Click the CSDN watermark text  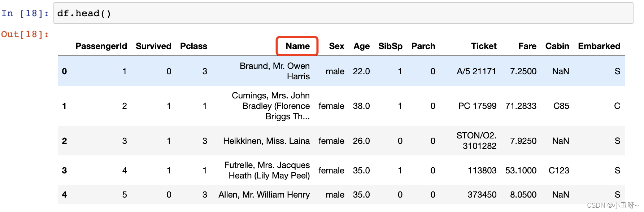click(613, 205)
